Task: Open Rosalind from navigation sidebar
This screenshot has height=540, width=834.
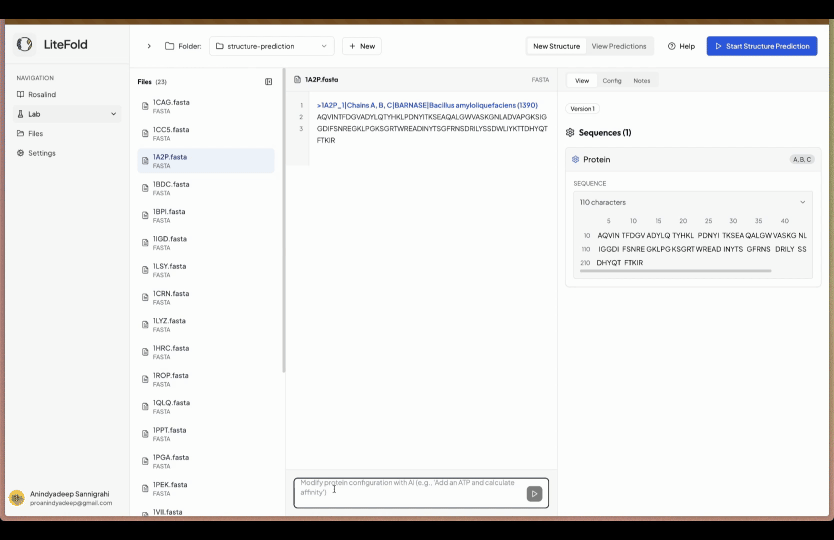Action: pyautogui.click(x=41, y=94)
